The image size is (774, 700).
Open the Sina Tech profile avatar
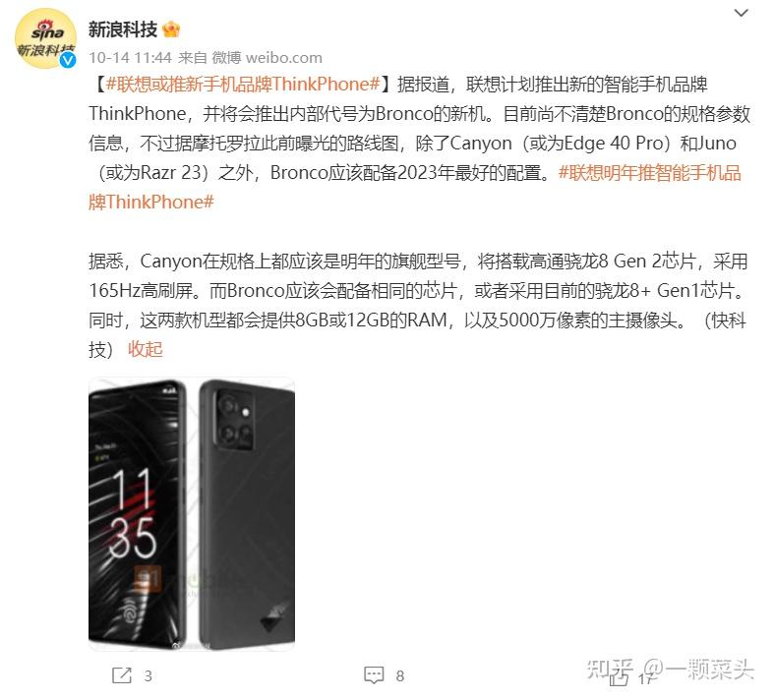45,38
